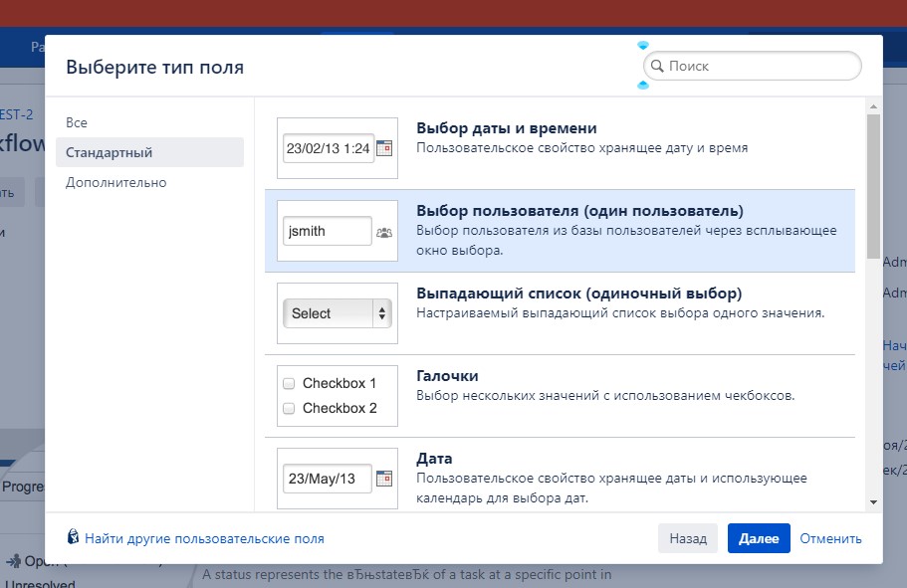This screenshot has width=907, height=588.
Task: Select the Дата field type
Action: (560, 476)
